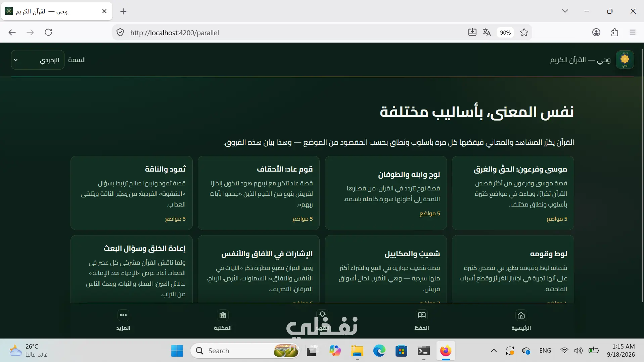644x362 pixels.
Task: Click the Firefox translate page icon
Action: (487, 32)
